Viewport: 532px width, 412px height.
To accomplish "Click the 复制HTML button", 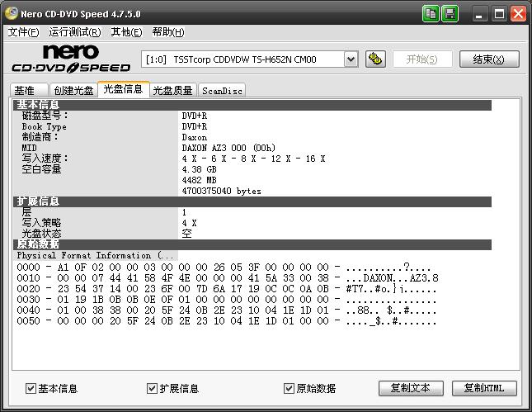I will pyautogui.click(x=484, y=388).
